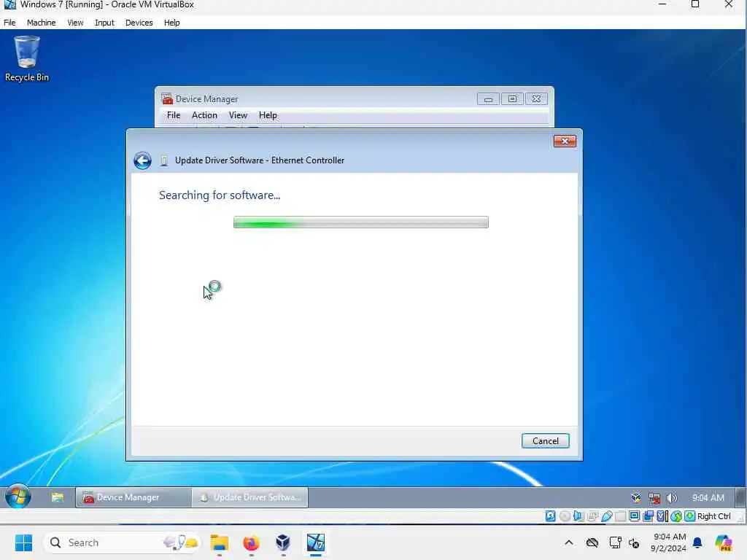Click the host taskbar Search box
Image resolution: width=747 pixels, height=560 pixels.
[x=122, y=542]
